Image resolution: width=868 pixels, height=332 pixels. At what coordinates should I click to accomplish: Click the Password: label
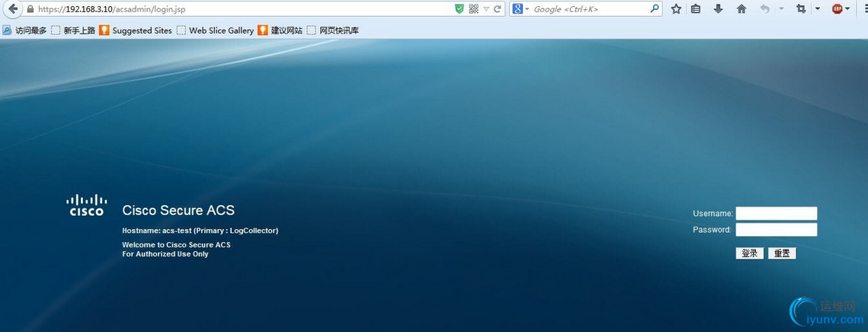pos(712,230)
